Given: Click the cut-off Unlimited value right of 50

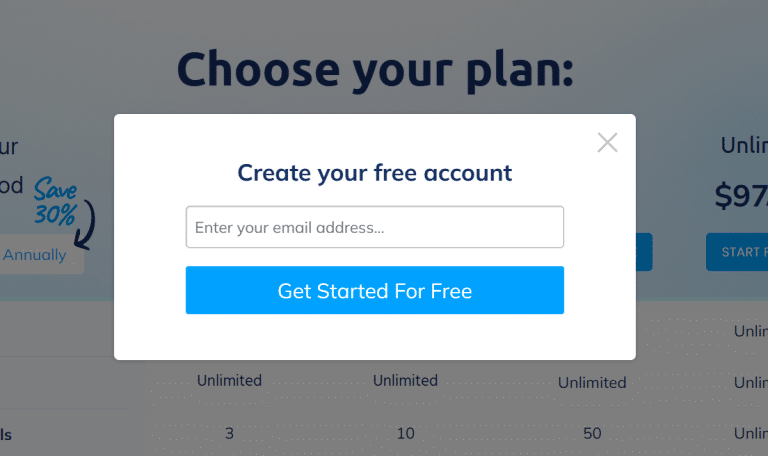Looking at the screenshot, I should pos(751,433).
